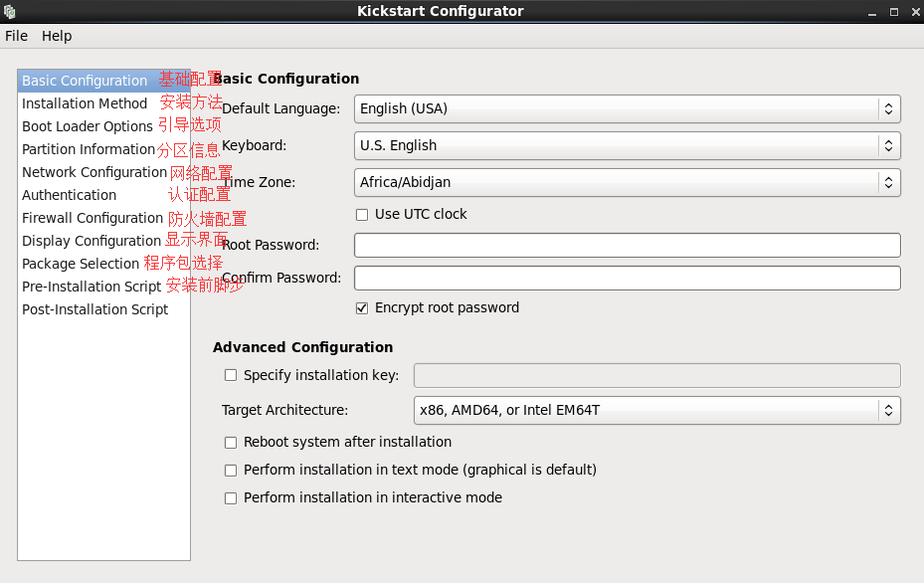This screenshot has height=583, width=924.
Task: Open the Default Language dropdown
Action: [x=627, y=109]
